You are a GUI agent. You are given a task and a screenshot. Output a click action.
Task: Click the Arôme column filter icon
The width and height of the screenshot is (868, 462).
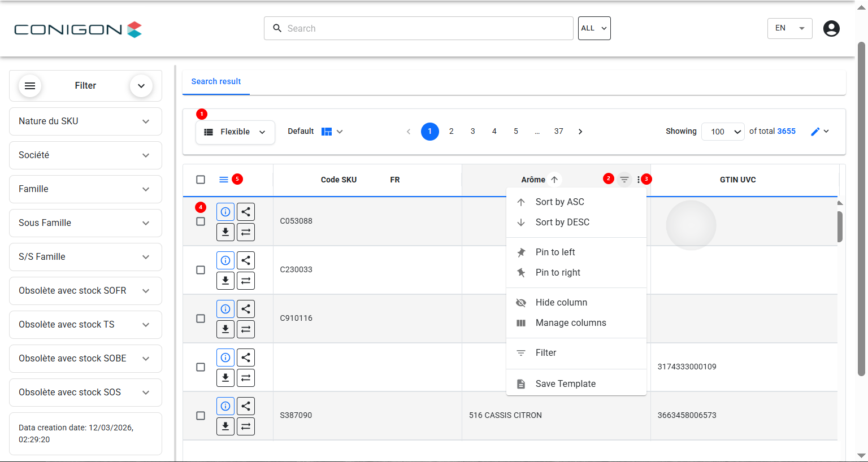point(624,180)
